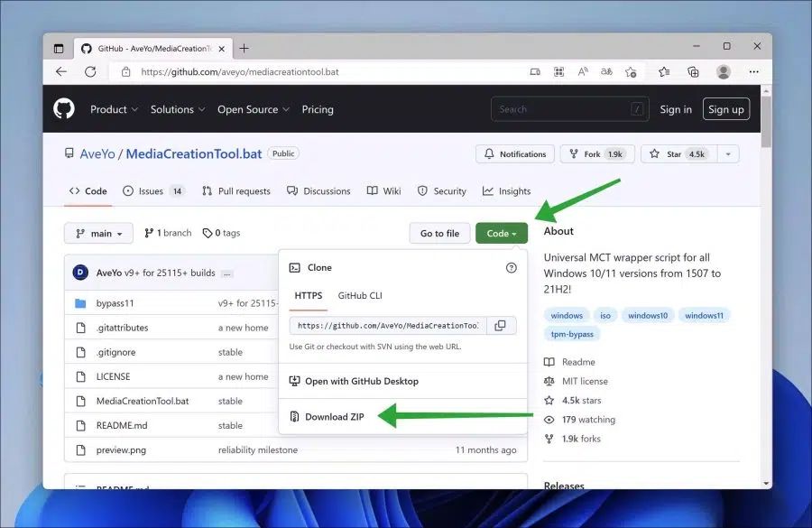
Task: Click the MIT license link
Action: 586,382
